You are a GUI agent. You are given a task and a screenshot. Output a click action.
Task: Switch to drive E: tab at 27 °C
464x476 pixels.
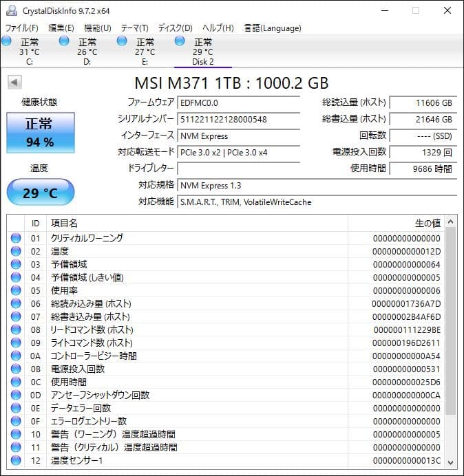coord(145,51)
